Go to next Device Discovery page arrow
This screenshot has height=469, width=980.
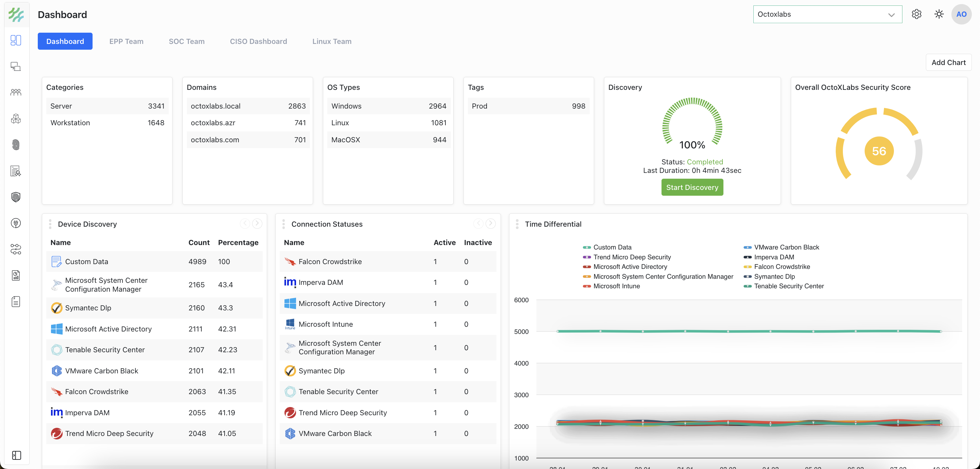pyautogui.click(x=257, y=224)
